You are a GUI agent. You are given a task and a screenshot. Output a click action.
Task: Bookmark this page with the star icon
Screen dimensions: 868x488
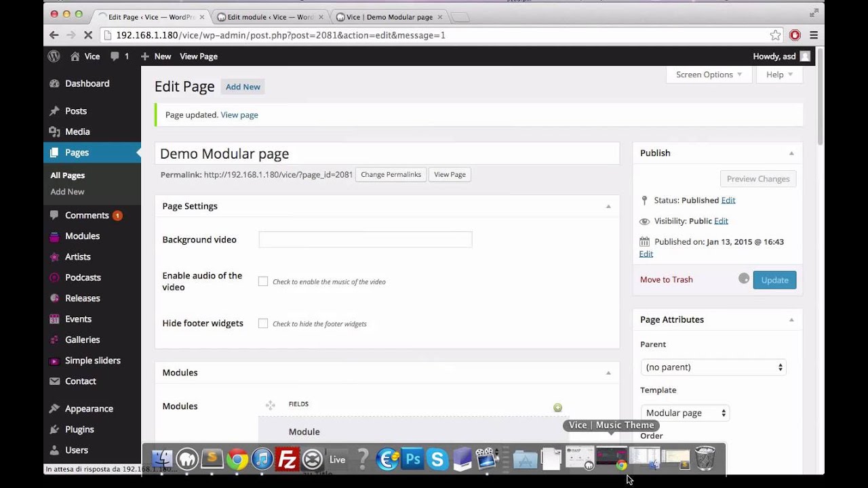pyautogui.click(x=775, y=35)
